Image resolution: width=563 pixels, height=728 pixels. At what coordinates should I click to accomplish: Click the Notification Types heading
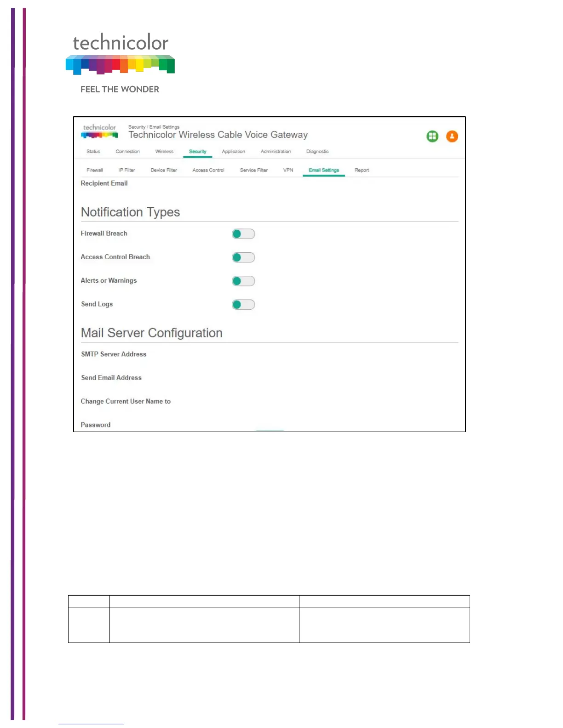point(130,212)
